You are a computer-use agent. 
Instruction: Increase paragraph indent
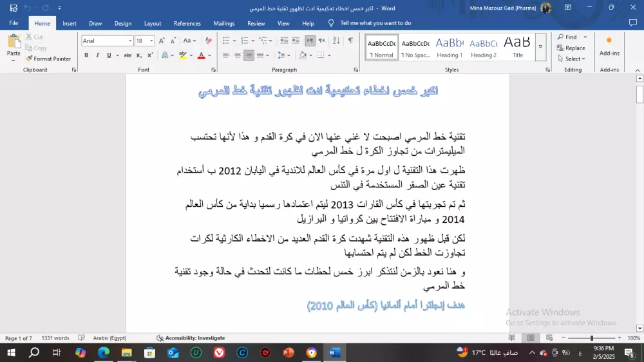296,41
